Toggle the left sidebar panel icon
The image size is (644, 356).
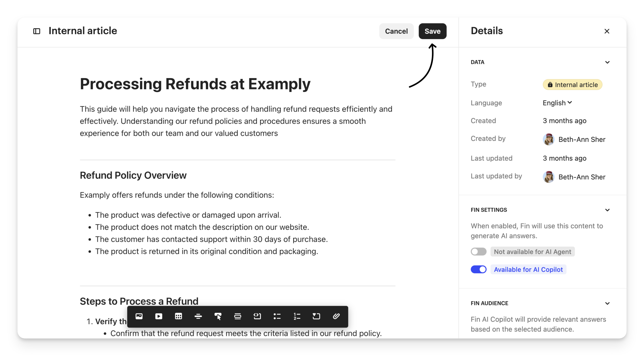[37, 31]
